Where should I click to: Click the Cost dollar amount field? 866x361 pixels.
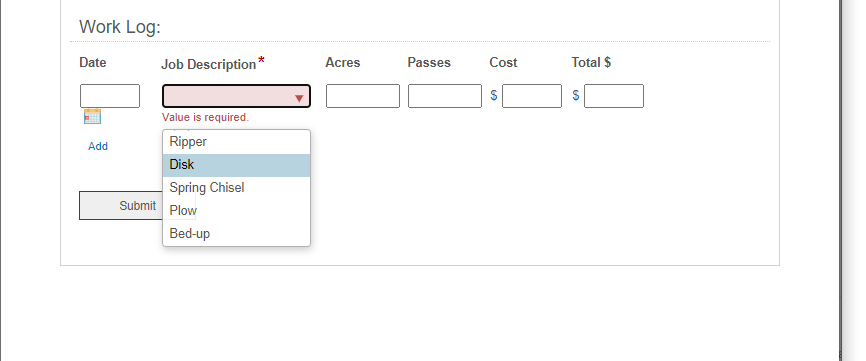tap(532, 96)
